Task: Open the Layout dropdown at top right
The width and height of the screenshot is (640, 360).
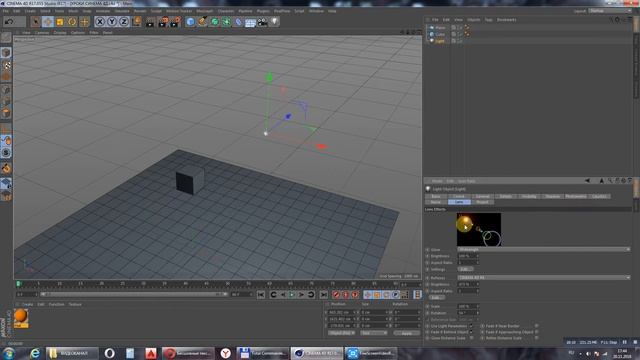Action: [610, 11]
